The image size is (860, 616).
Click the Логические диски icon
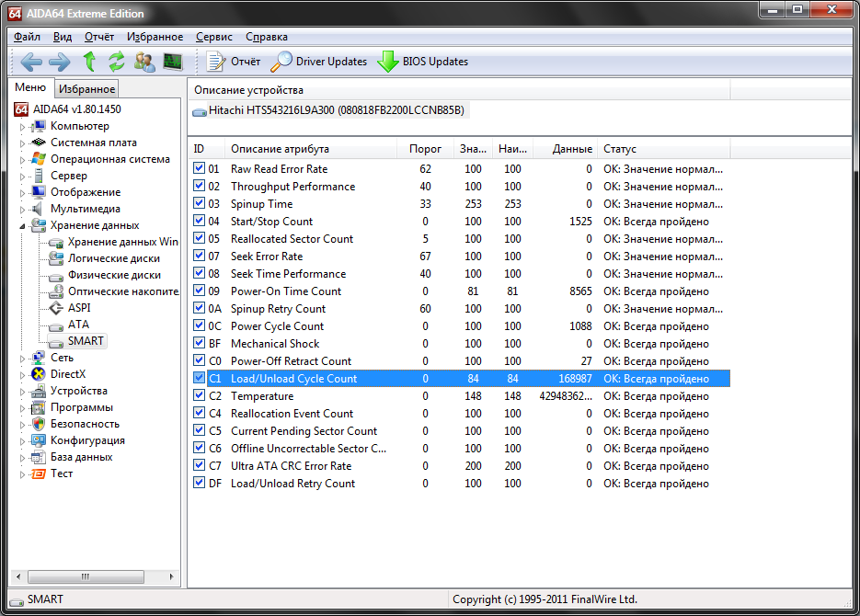tap(56, 258)
